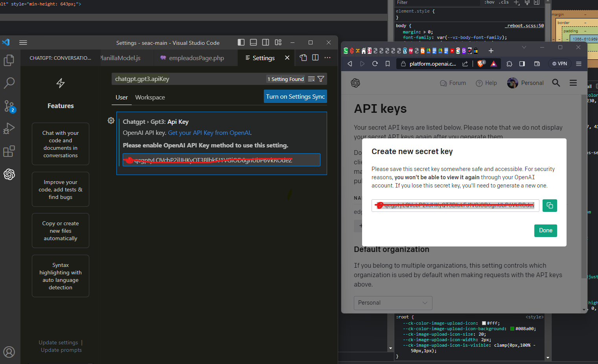Open Brave Shields lion icon
Image resolution: width=598 pixels, height=364 pixels.
pyautogui.click(x=481, y=64)
